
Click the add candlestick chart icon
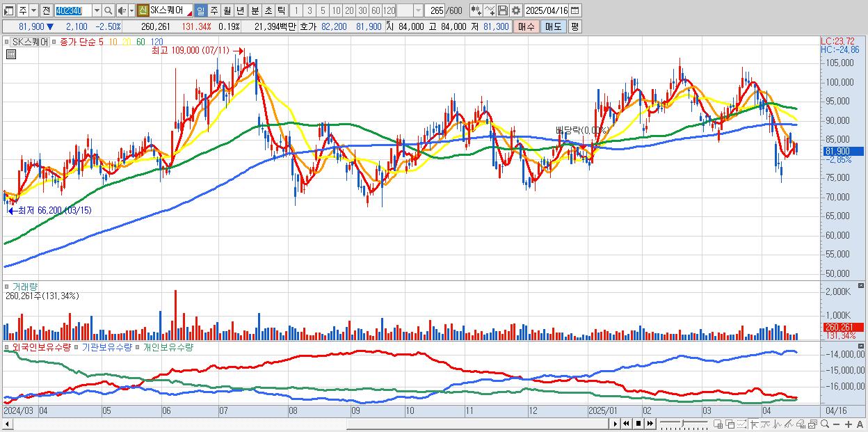point(476,10)
